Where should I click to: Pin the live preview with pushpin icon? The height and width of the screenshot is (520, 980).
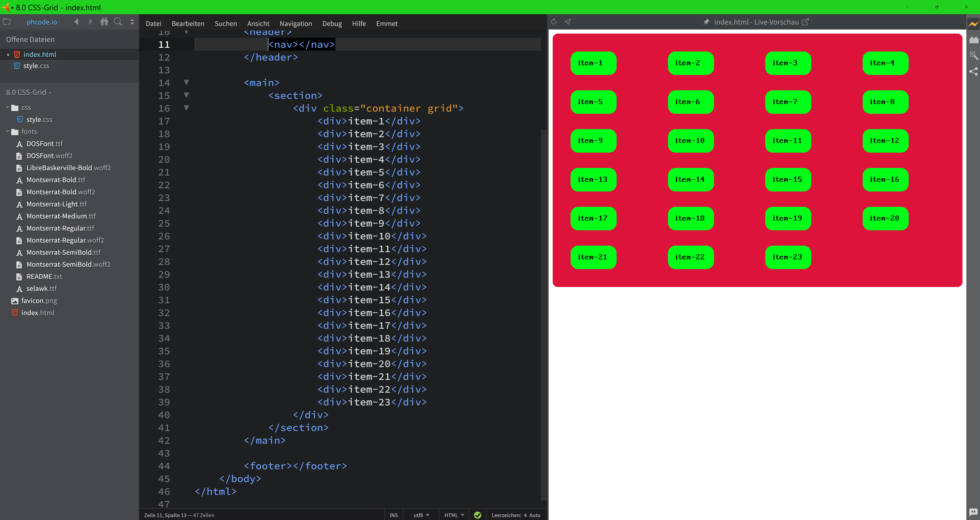[706, 22]
